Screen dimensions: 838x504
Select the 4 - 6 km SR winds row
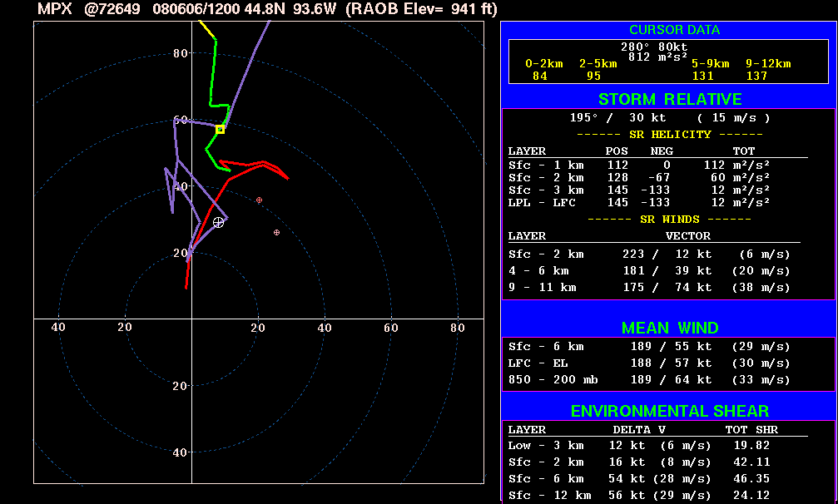coord(649,271)
